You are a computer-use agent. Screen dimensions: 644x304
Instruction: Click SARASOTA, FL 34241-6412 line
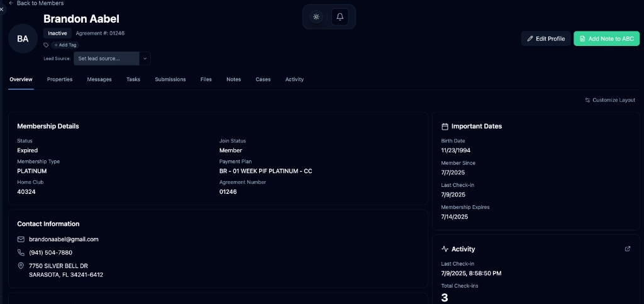pos(66,274)
